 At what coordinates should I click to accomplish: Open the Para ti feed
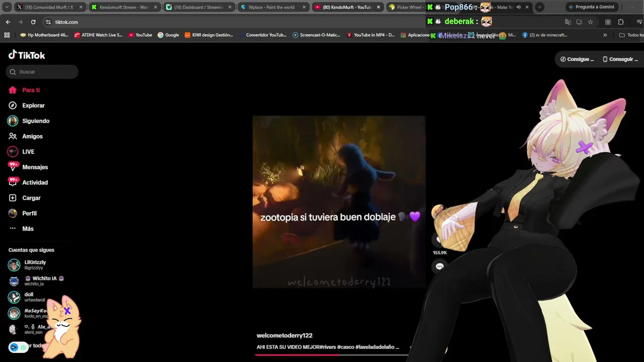coord(31,90)
